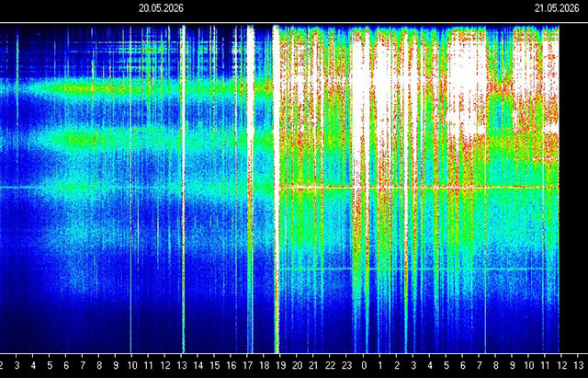The height and width of the screenshot is (378, 588).
Task: Select the hour label 21 on the time axis
Action: tap(313, 365)
